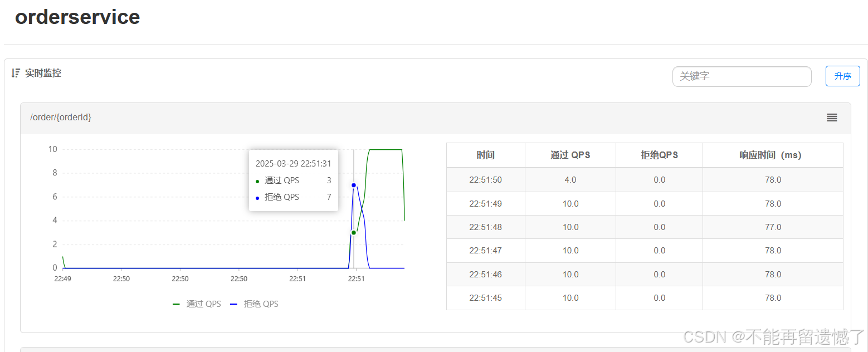Viewport: 868px width, 352px height.
Task: Select the 22:51:46 time cell
Action: [x=485, y=275]
